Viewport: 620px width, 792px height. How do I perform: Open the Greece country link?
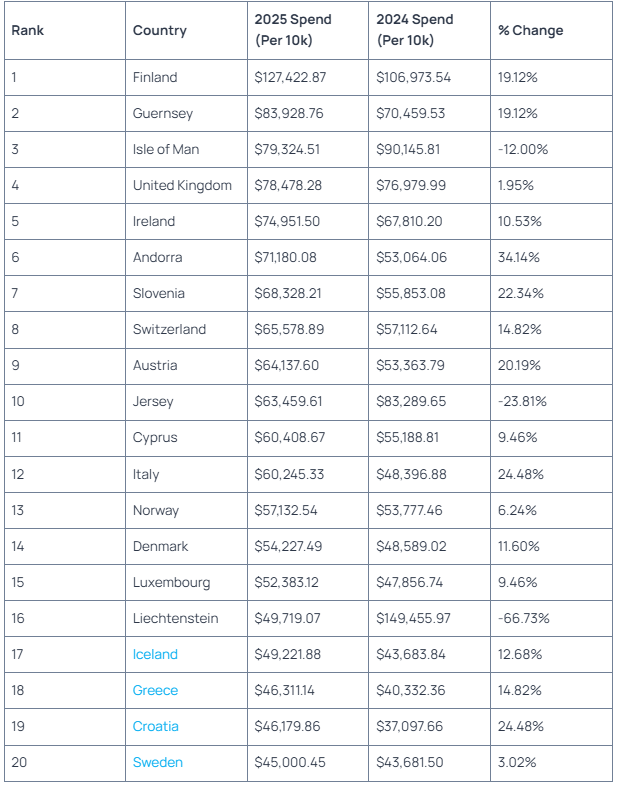pos(155,690)
